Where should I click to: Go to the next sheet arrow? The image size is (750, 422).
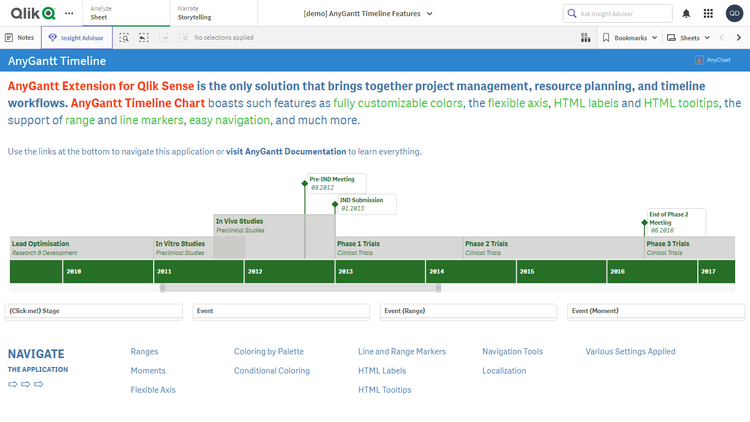(740, 37)
